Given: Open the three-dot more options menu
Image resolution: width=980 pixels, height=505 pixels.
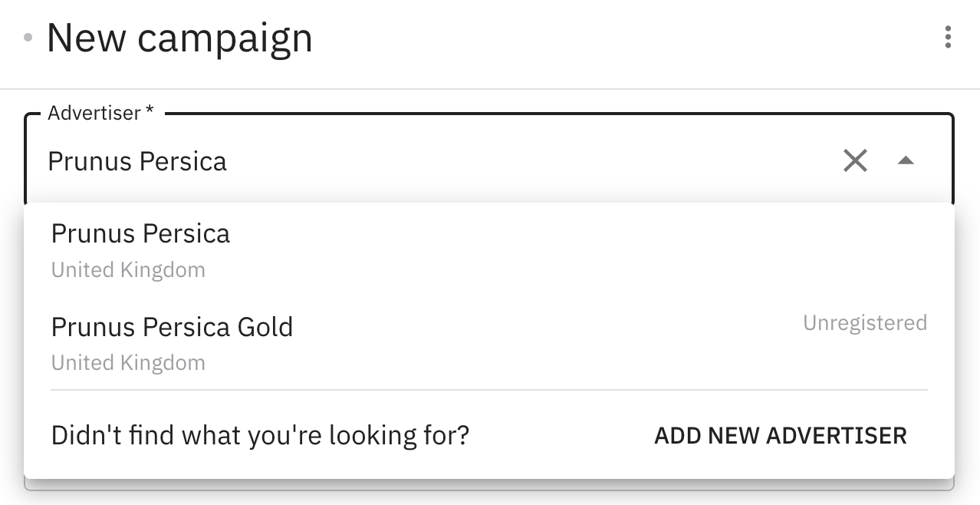Looking at the screenshot, I should pos(949,37).
